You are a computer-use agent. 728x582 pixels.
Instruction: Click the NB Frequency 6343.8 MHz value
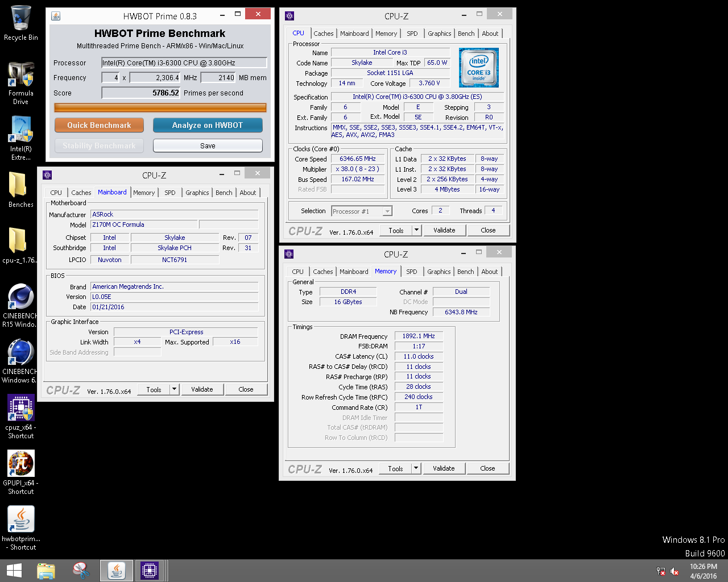(x=461, y=312)
